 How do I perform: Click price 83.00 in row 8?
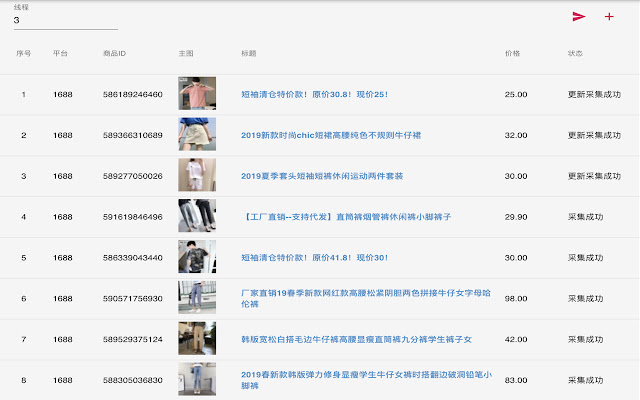[516, 380]
